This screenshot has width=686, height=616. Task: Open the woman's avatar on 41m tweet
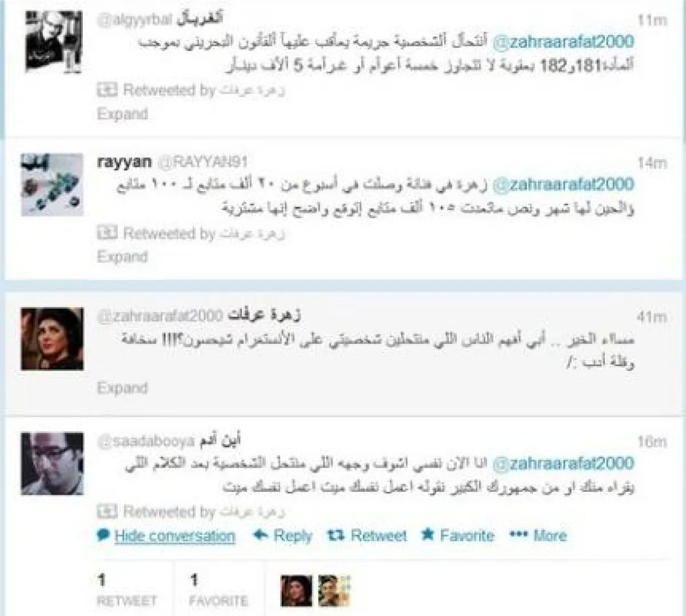tap(52, 339)
